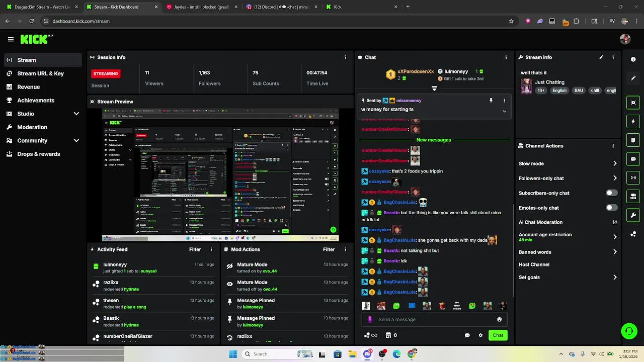
Task: Open Drops & rewards page
Action: click(43, 154)
